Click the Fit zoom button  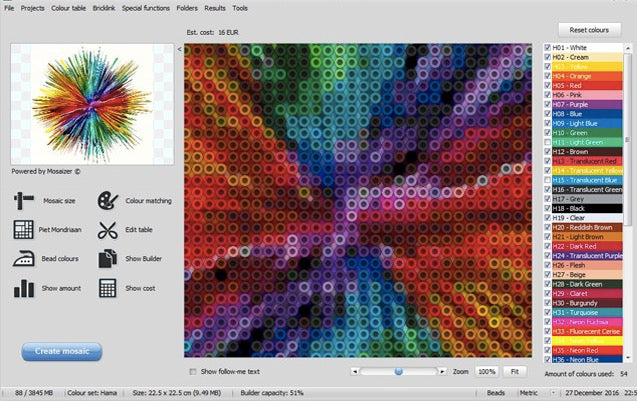pyautogui.click(x=515, y=371)
